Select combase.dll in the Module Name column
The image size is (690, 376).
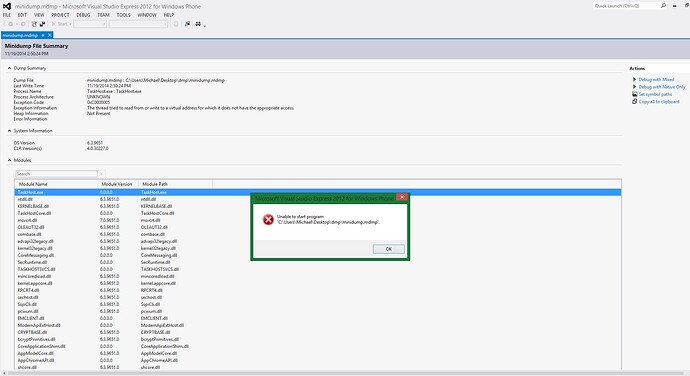[x=29, y=235]
